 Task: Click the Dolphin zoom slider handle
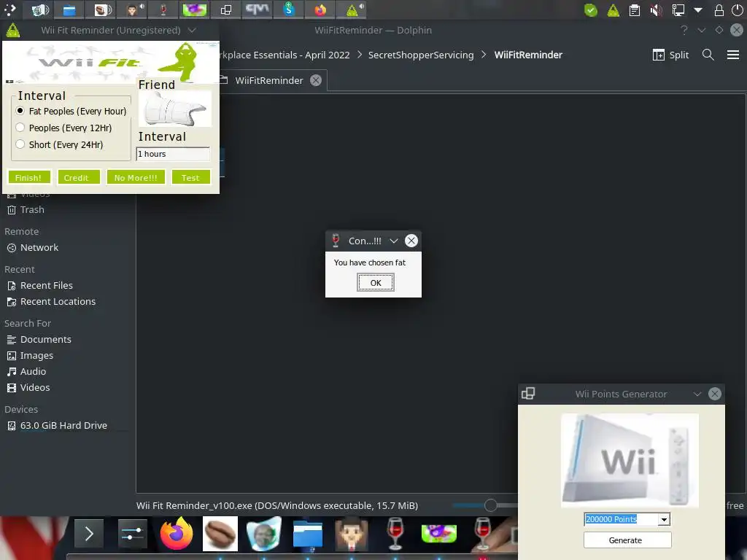coord(491,505)
